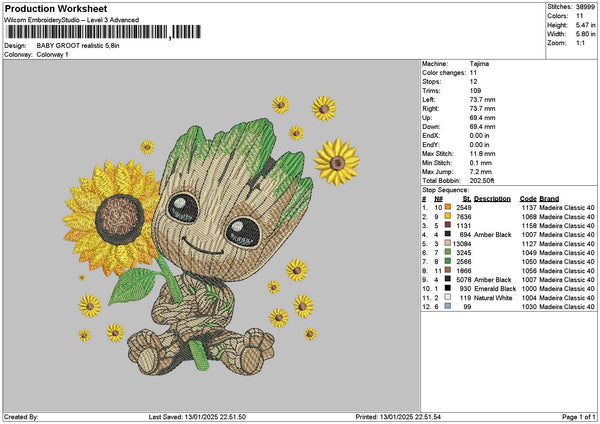Click the "Colorway 1" value

pos(52,55)
